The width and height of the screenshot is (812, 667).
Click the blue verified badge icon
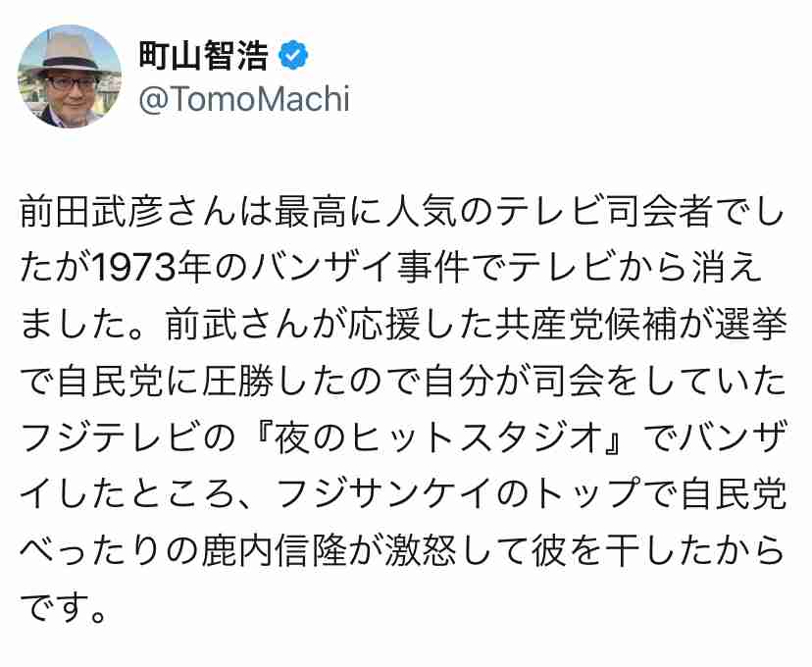point(293,55)
